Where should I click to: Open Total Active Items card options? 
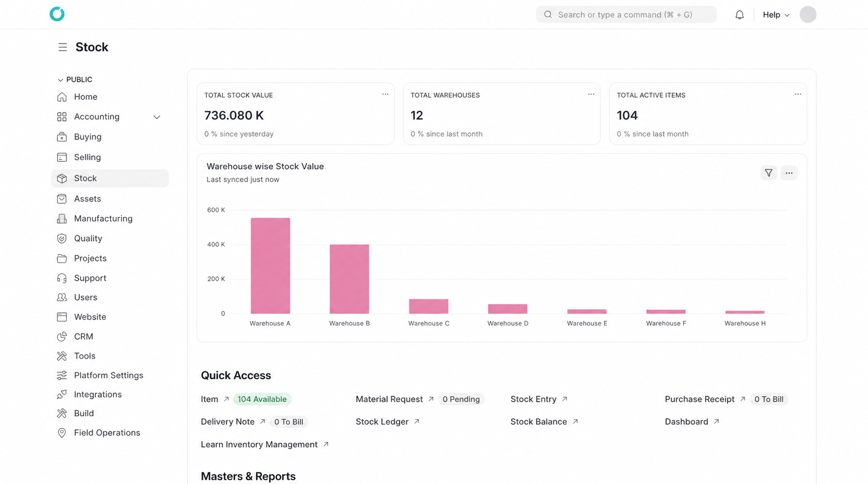coord(798,95)
